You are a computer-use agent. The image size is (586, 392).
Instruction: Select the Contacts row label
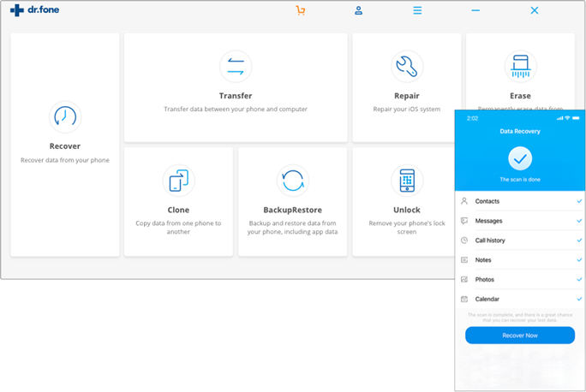pyautogui.click(x=487, y=201)
